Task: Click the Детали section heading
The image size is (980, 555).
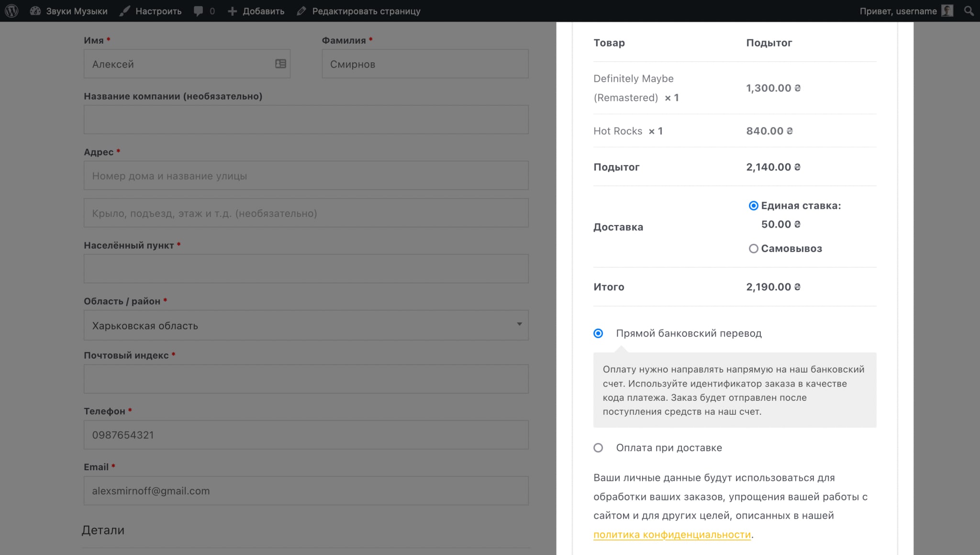Action: tap(103, 530)
